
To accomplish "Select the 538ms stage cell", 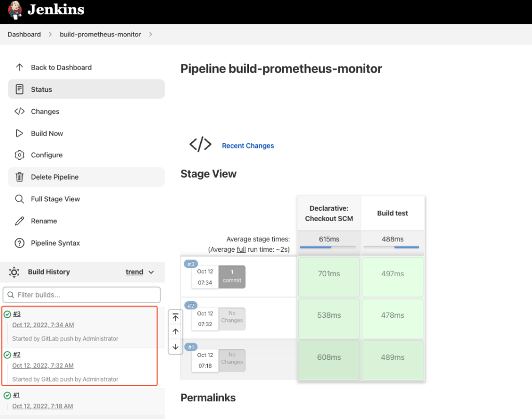I will (x=329, y=319).
